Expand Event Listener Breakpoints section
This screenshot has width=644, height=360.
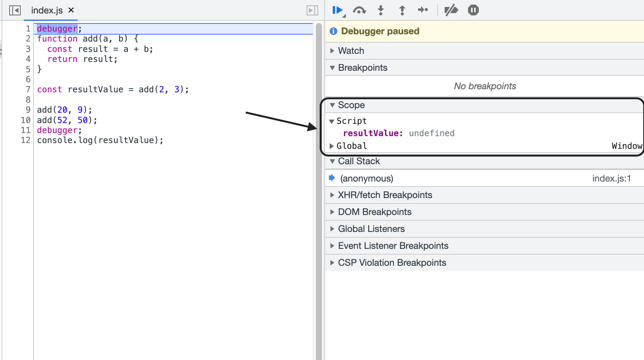click(485, 246)
